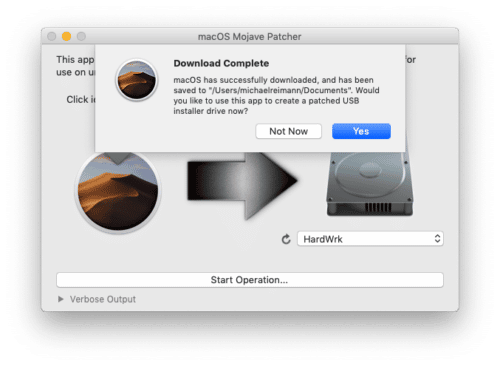Open the HardWrk volume dropdown
Screen dimensions: 500x366
point(370,239)
